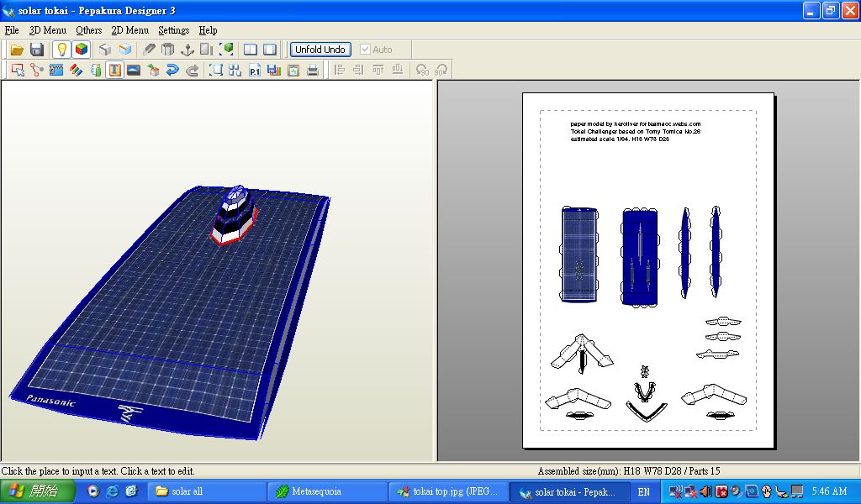Click the anchor icon in toolbar

point(188,50)
